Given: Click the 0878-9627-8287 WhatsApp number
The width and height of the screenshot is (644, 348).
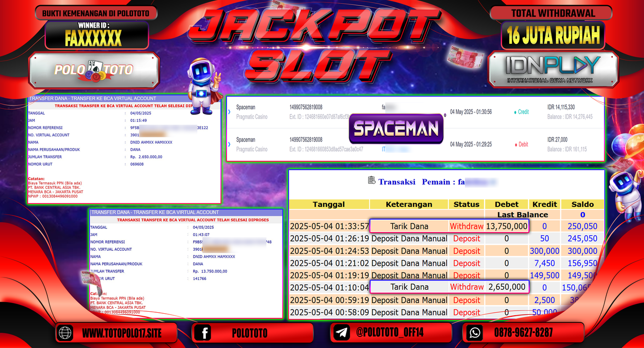Looking at the screenshot, I should tap(523, 333).
